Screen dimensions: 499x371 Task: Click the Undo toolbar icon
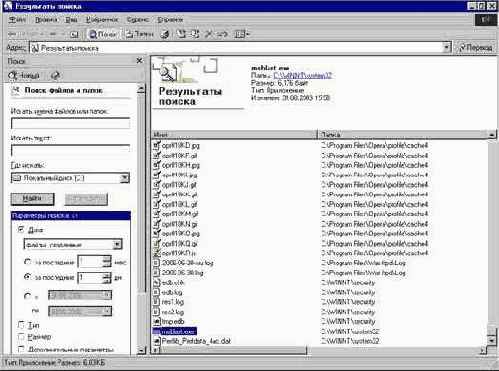click(x=222, y=34)
